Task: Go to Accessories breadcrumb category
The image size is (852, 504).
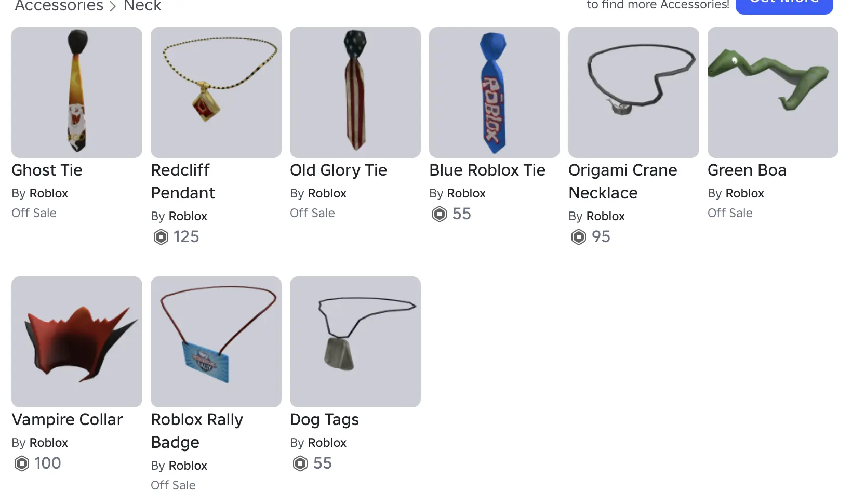Action: (x=59, y=6)
